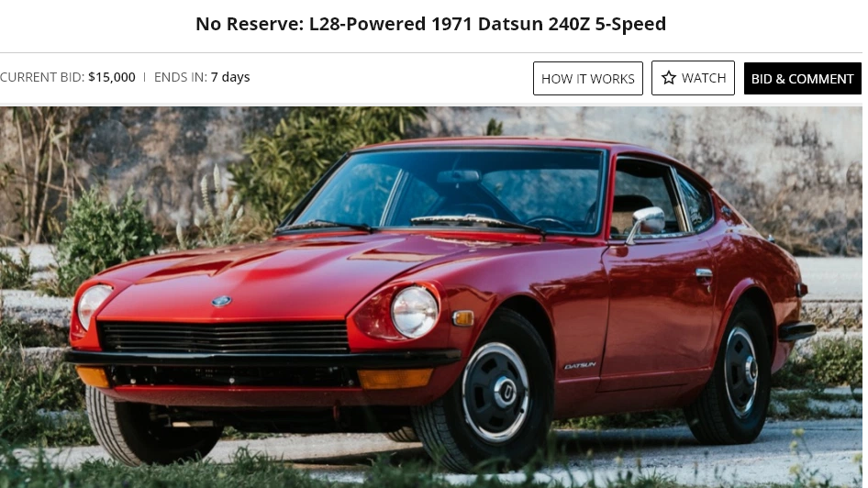Open the How It Works page
This screenshot has width=868, height=488.
coord(588,79)
